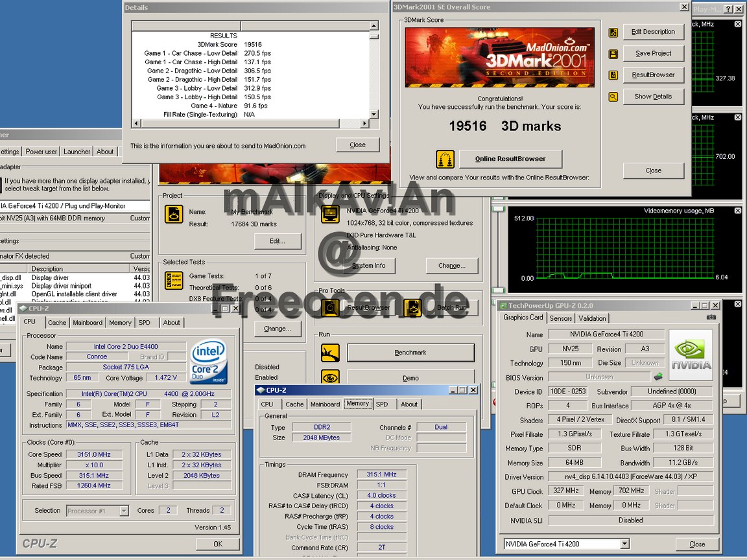Click the Core Speed value 3151.0 MHz
The width and height of the screenshot is (747, 560).
point(94,454)
